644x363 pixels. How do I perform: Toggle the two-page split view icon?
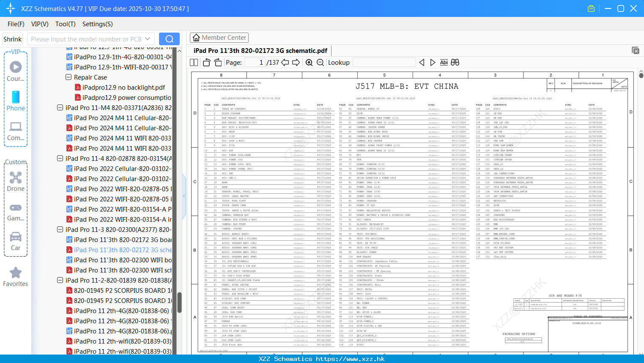pos(194,63)
